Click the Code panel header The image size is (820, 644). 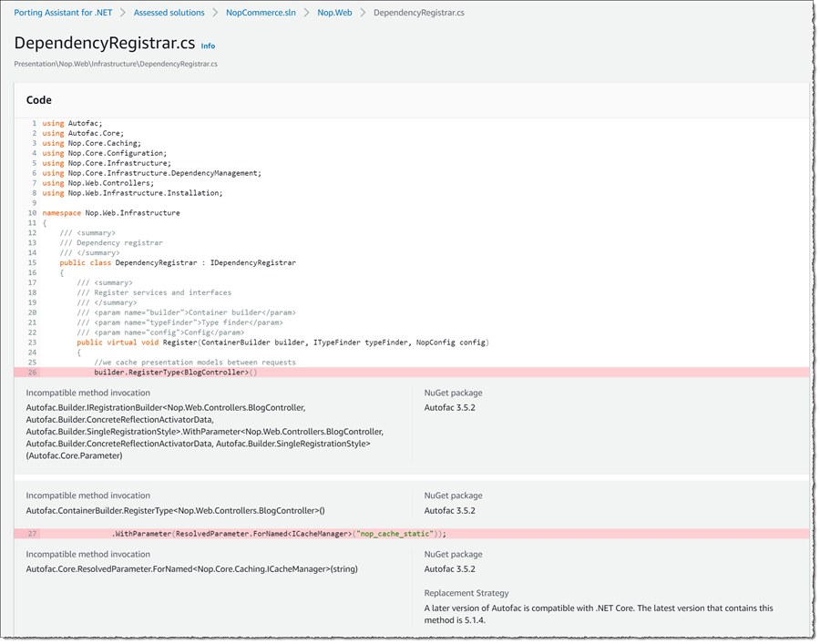[x=39, y=100]
